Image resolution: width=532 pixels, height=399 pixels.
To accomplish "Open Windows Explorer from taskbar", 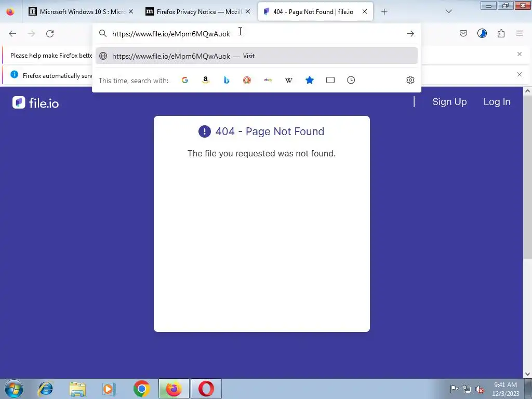I will click(77, 389).
